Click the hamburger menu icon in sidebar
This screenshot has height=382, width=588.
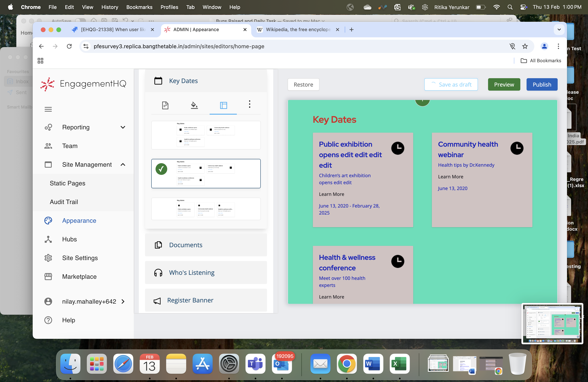(48, 109)
